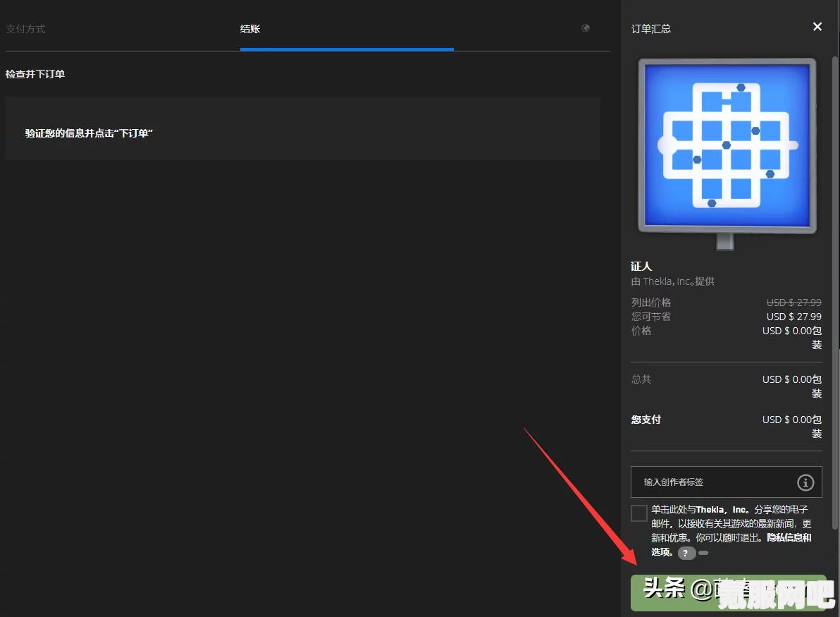Click The Witness game cover thumbnail
Viewport: 840px width, 617px height.
[727, 153]
